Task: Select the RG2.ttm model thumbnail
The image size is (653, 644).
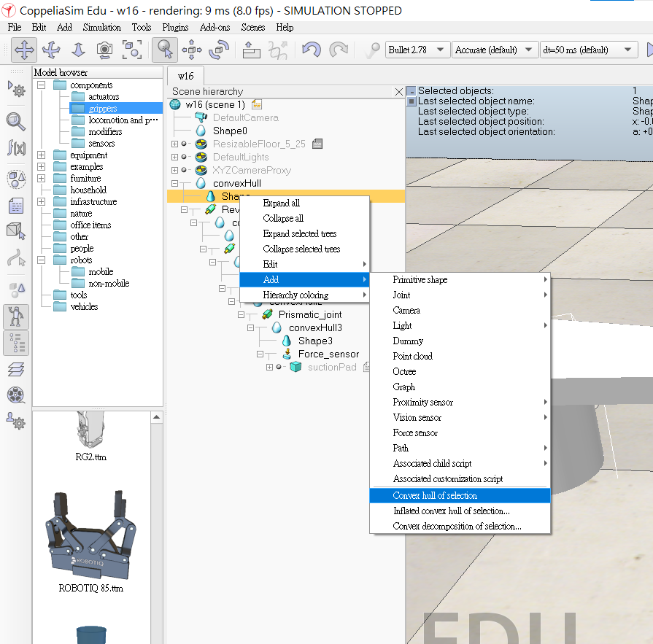Action: pos(90,437)
